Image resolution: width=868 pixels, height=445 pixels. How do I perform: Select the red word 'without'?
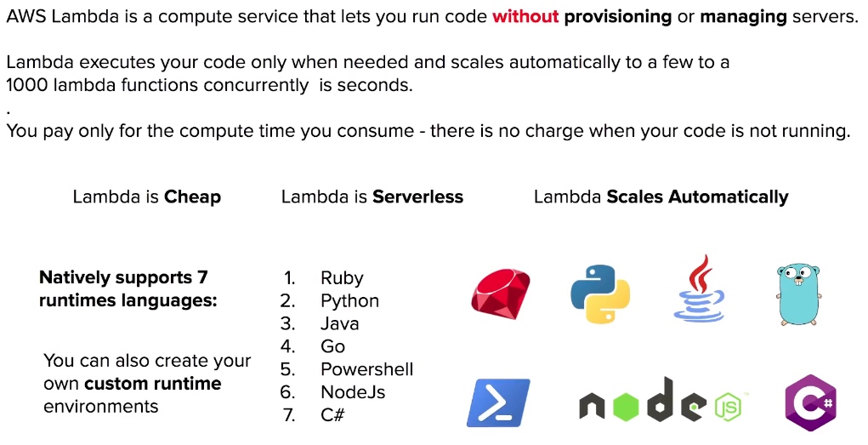point(525,17)
